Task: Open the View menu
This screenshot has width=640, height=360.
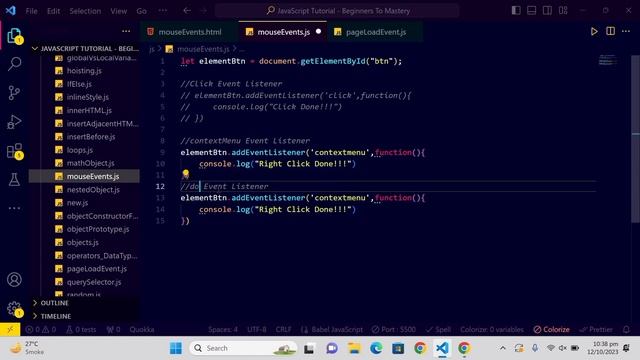Action: [x=118, y=11]
